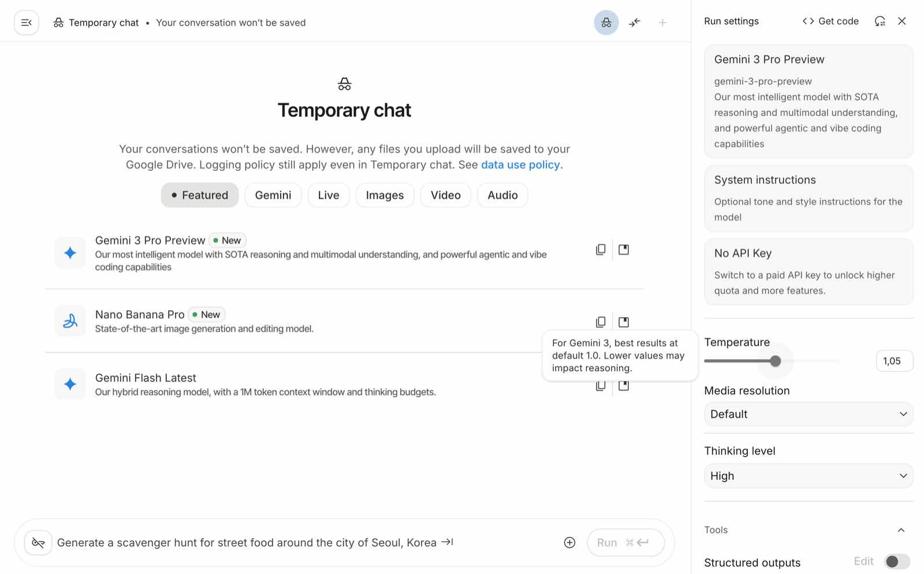Image resolution: width=924 pixels, height=574 pixels.
Task: Click the new chat plus icon
Action: pos(662,23)
